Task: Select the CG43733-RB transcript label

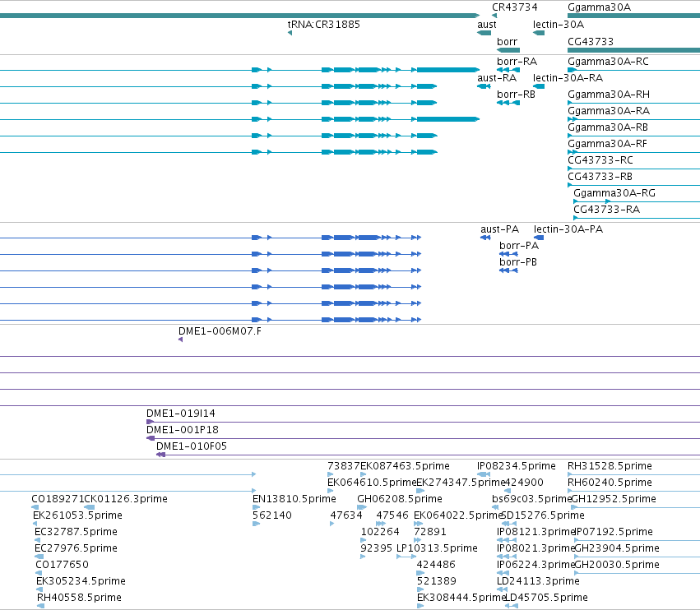Action: click(600, 177)
